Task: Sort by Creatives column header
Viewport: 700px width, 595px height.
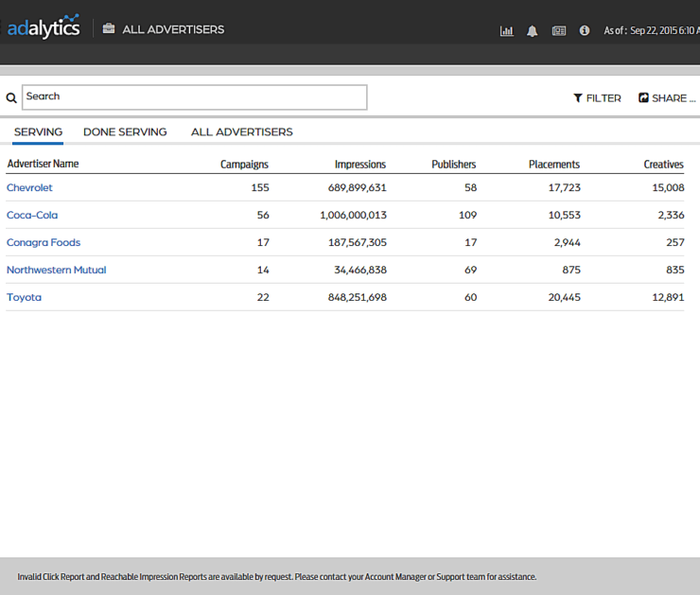Action: click(663, 165)
